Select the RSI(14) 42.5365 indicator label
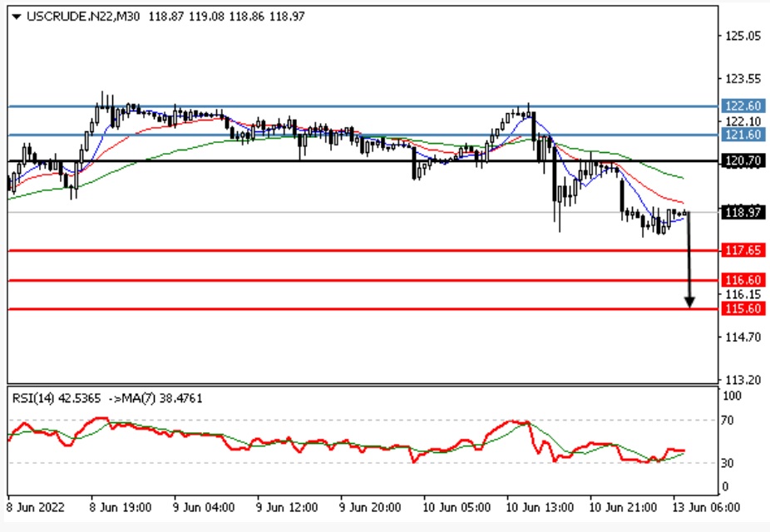The width and height of the screenshot is (770, 532). [x=57, y=398]
